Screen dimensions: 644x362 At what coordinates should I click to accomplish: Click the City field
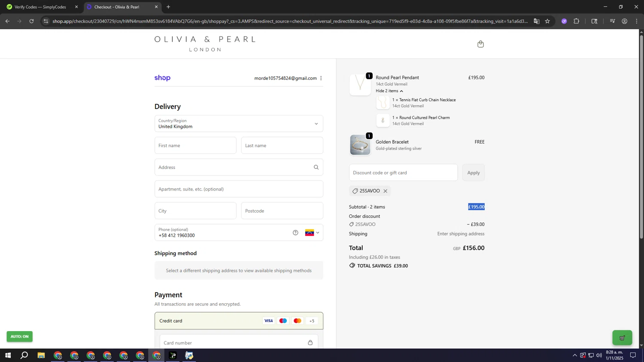(x=195, y=211)
